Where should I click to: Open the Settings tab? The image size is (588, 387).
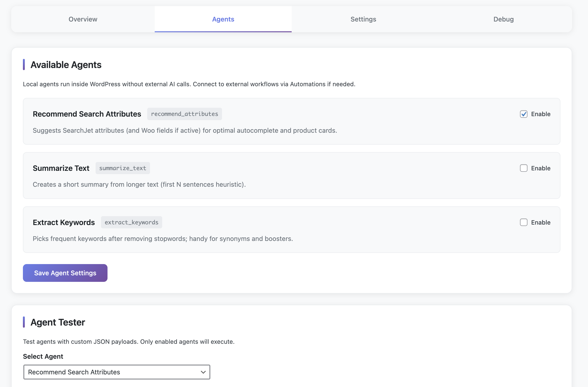(x=363, y=19)
